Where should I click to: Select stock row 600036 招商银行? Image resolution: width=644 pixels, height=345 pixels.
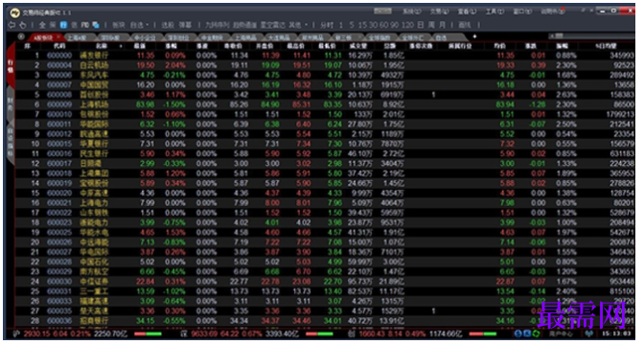pyautogui.click(x=325, y=321)
